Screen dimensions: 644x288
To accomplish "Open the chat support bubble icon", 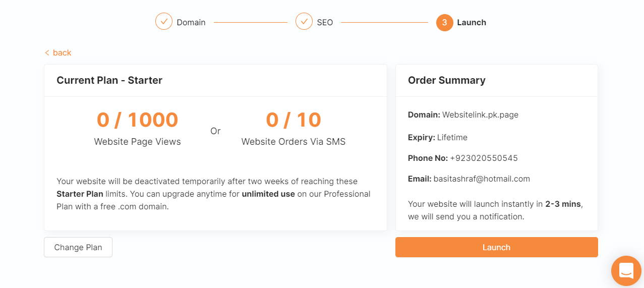I will tap(626, 270).
